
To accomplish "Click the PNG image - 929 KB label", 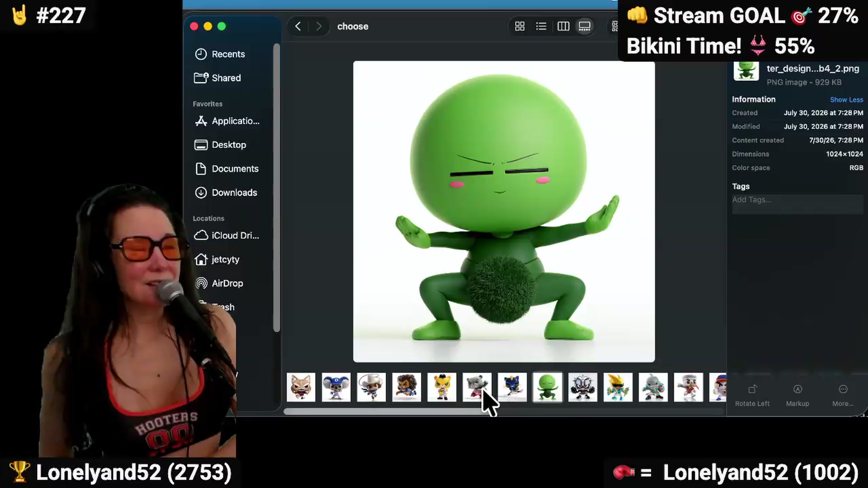I will [804, 82].
